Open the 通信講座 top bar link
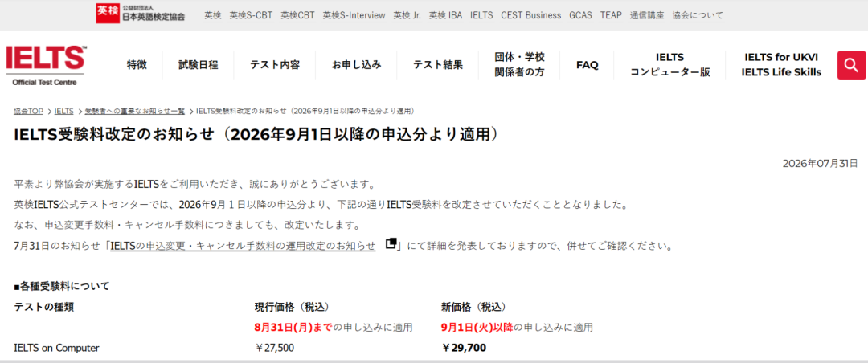This screenshot has height=363, width=868. click(647, 15)
